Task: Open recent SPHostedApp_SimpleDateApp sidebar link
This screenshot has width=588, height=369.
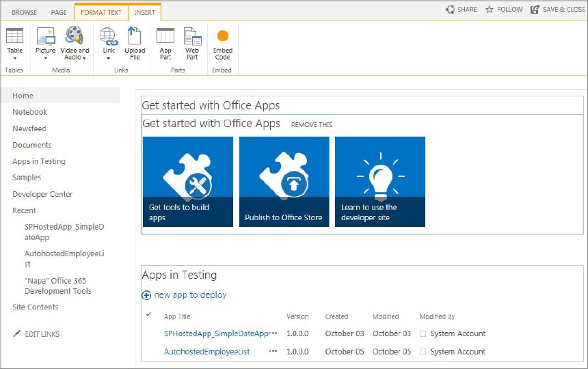Action: [x=64, y=232]
